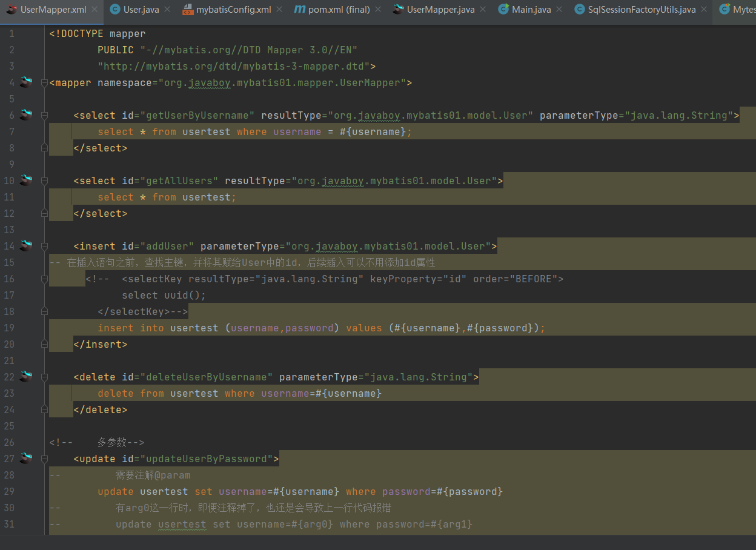Close the Main.java tab
The width and height of the screenshot is (756, 550).
tap(559, 10)
